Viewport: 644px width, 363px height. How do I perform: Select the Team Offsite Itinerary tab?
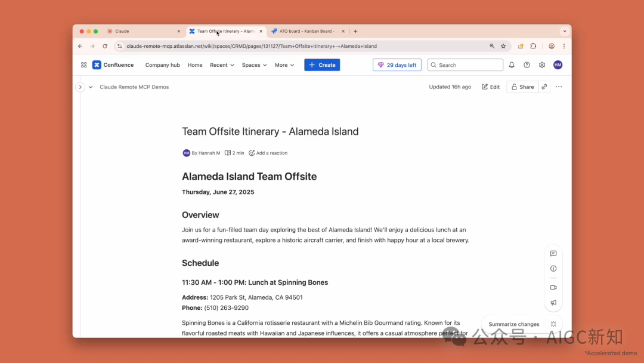pyautogui.click(x=226, y=31)
